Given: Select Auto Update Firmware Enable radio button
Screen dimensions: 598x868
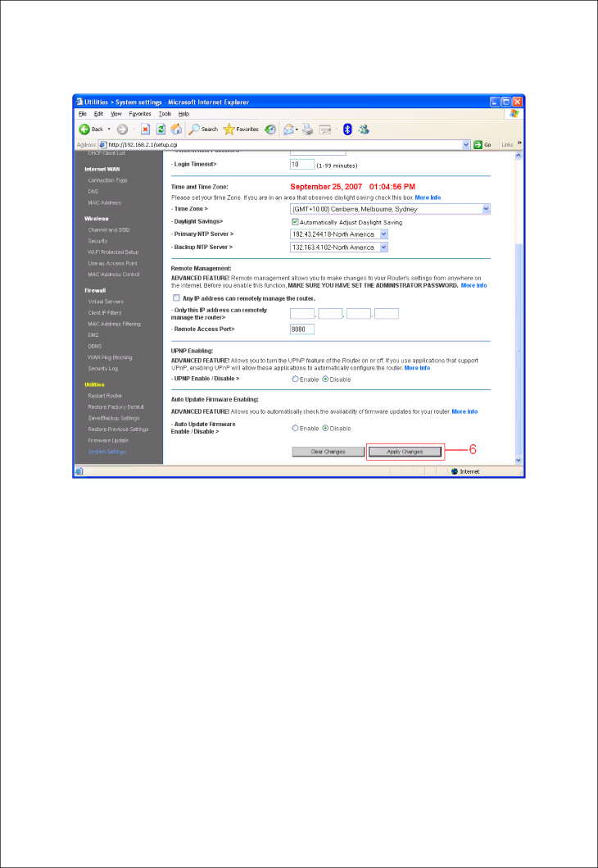Looking at the screenshot, I should [296, 429].
